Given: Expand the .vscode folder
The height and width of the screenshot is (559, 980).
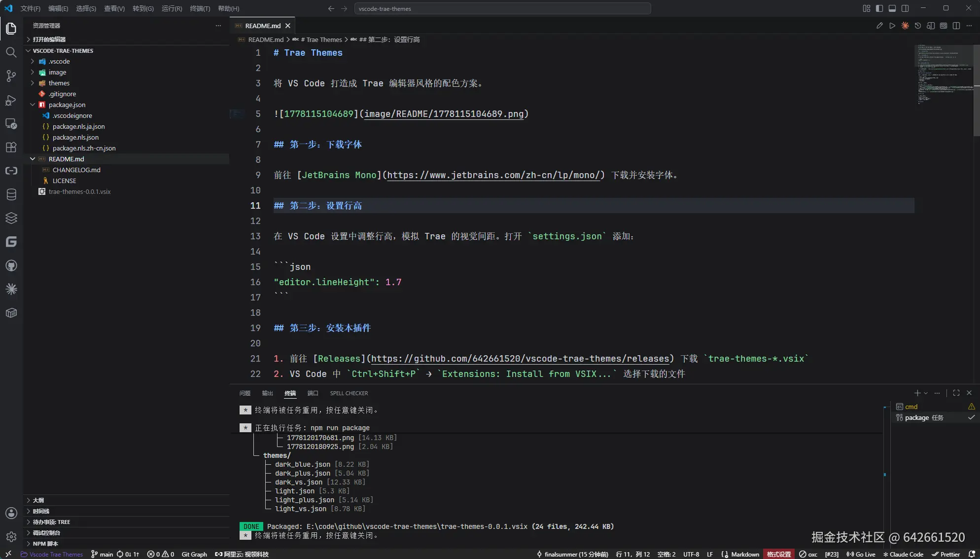Looking at the screenshot, I should (126, 62).
